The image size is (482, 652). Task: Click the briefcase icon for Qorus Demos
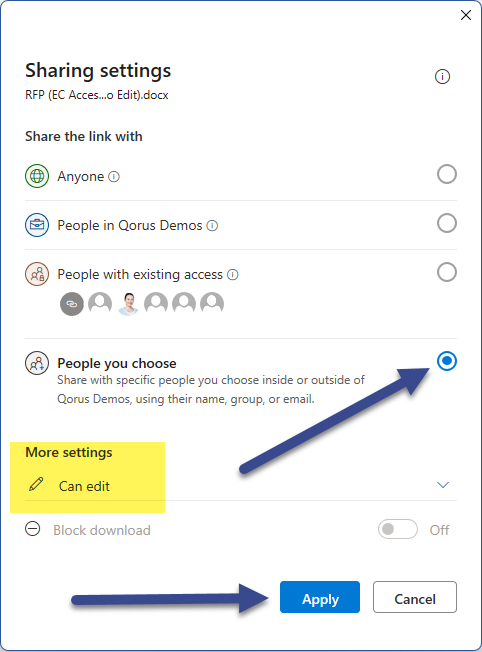[37, 225]
